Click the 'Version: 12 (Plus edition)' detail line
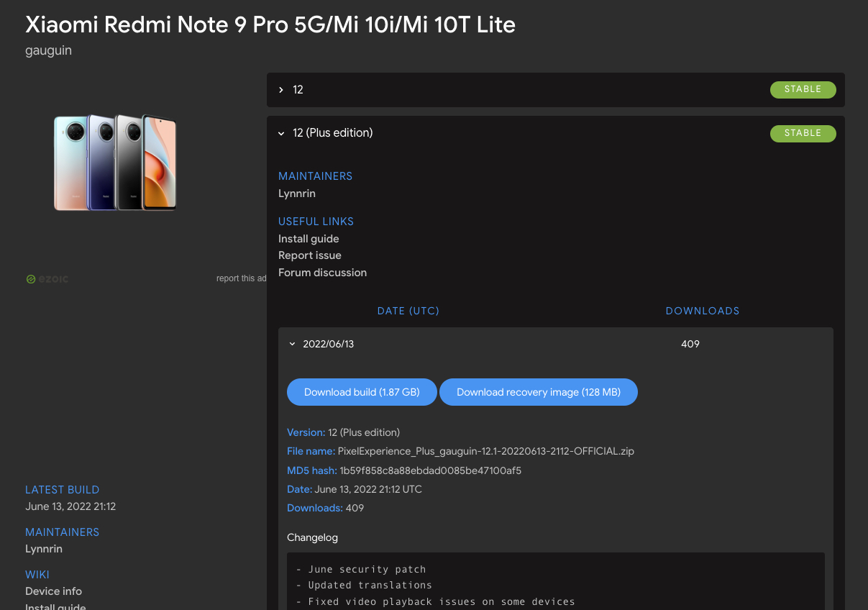The height and width of the screenshot is (610, 868). click(x=343, y=432)
